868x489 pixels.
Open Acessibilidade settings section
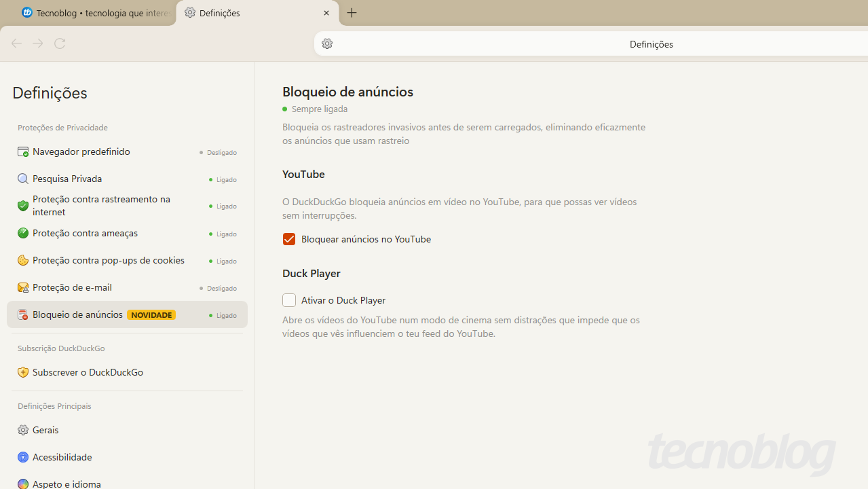coord(127,457)
